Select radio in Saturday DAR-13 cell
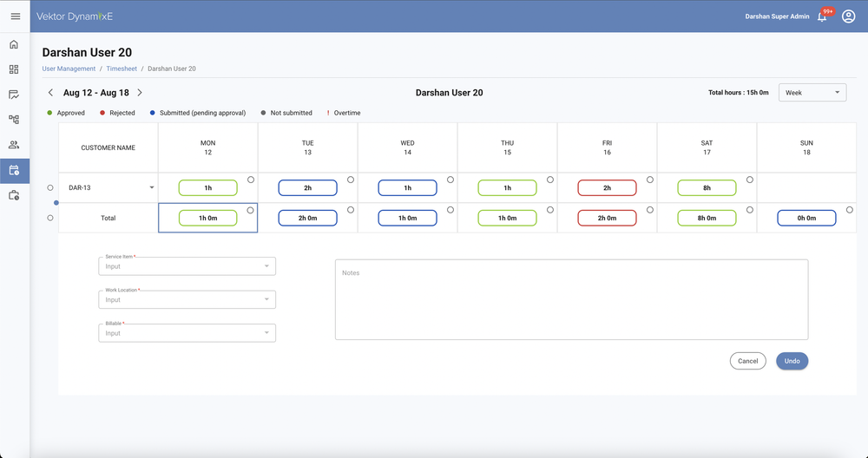Viewport: 868px width, 458px height. coord(750,180)
